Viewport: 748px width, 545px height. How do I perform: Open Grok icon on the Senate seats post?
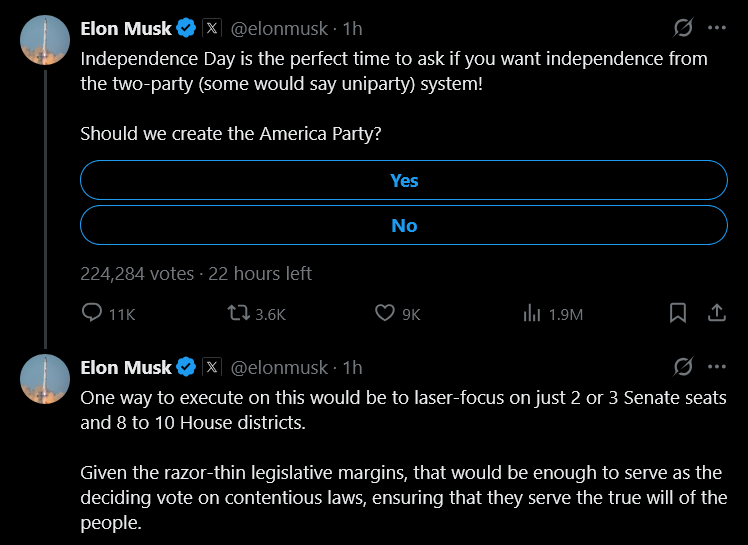684,367
